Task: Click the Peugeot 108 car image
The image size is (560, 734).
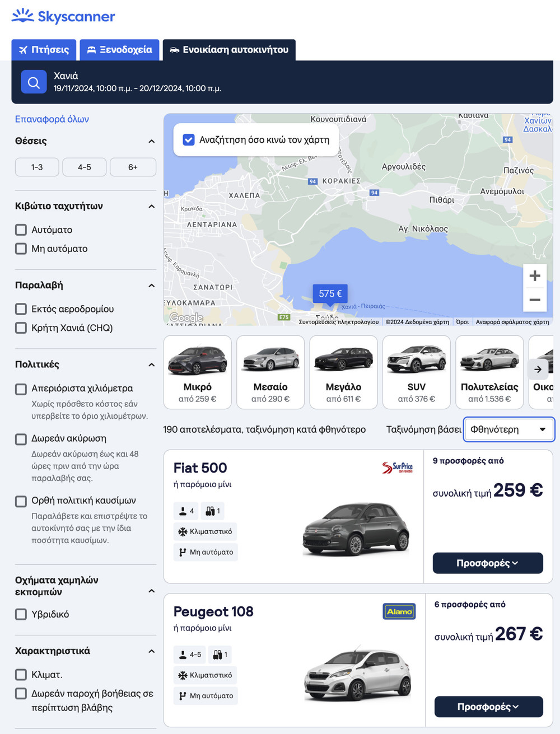Action: click(x=358, y=672)
